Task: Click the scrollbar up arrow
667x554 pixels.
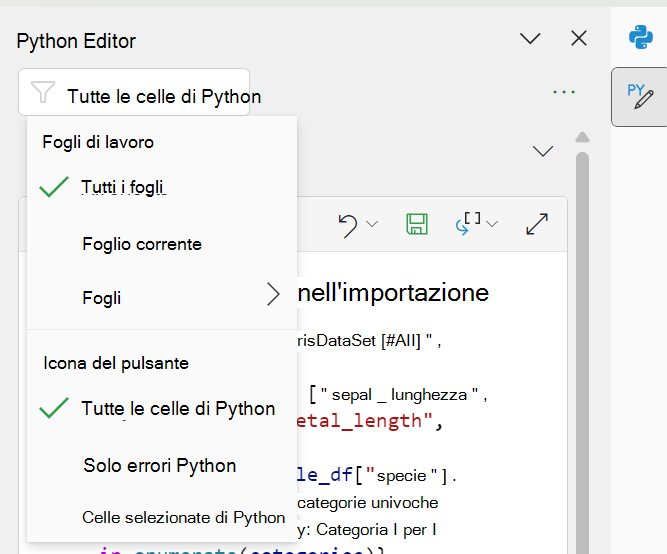Action: point(582,137)
